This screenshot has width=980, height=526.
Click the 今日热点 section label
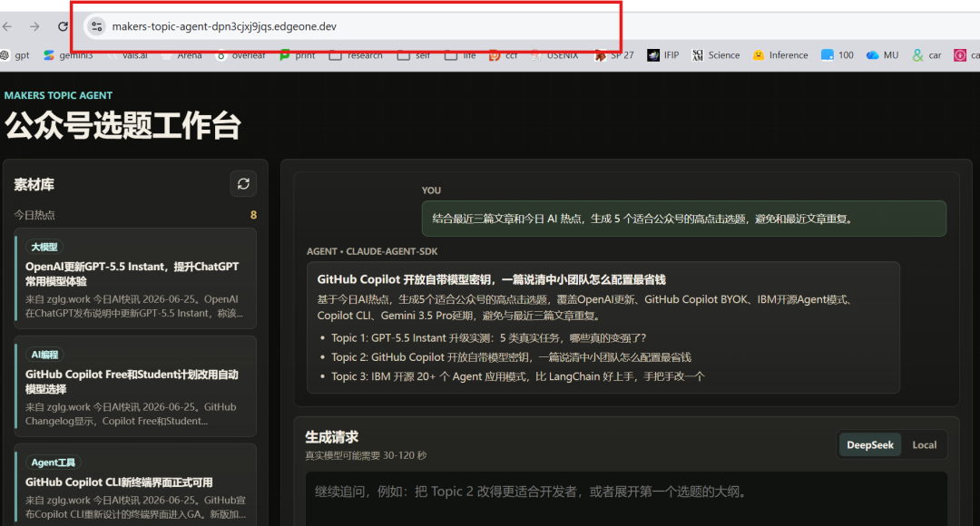click(x=34, y=215)
